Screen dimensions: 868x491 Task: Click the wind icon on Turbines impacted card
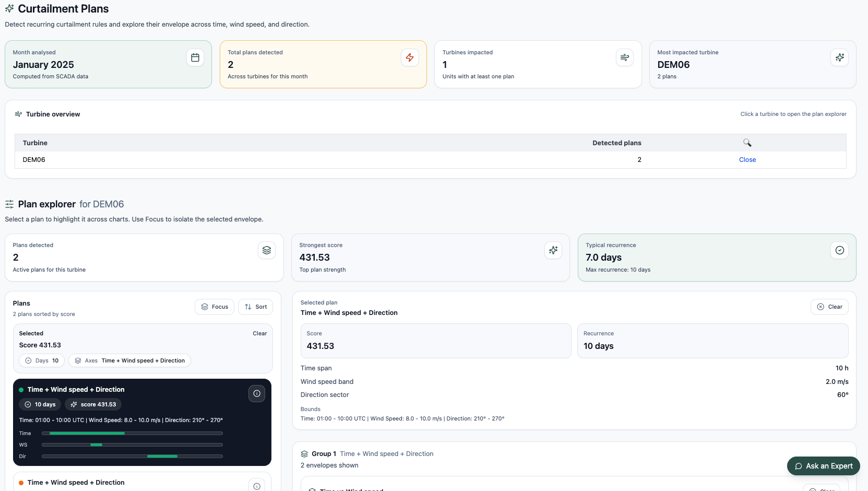pyautogui.click(x=624, y=57)
